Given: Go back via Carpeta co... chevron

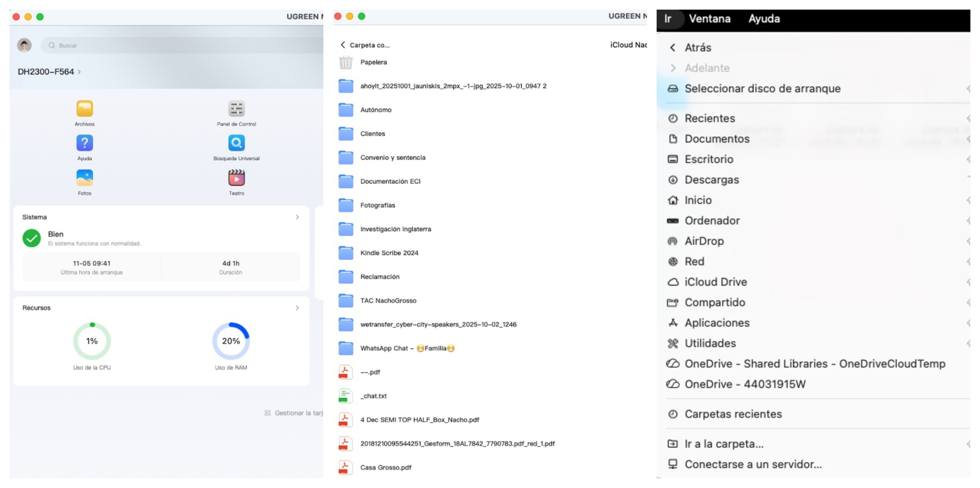Looking at the screenshot, I should pyautogui.click(x=343, y=45).
